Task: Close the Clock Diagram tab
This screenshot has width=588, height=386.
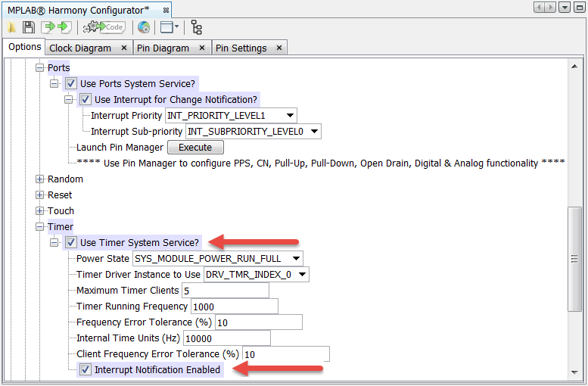Action: click(x=124, y=48)
